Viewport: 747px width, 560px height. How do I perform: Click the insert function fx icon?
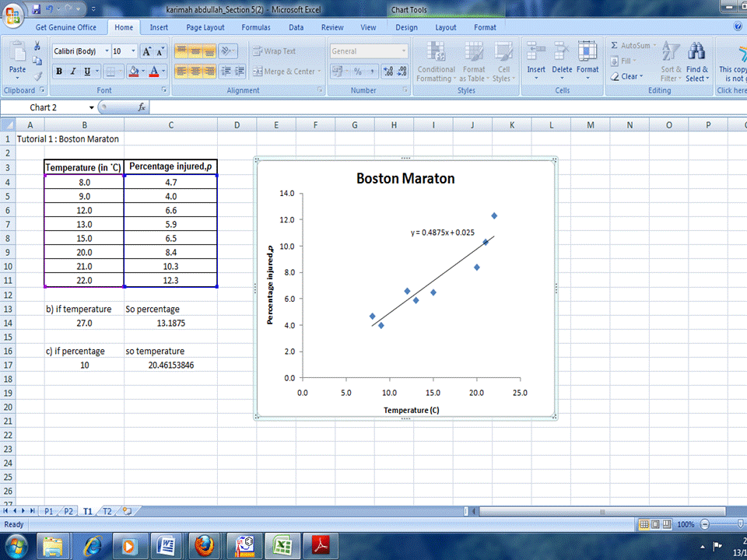click(142, 107)
